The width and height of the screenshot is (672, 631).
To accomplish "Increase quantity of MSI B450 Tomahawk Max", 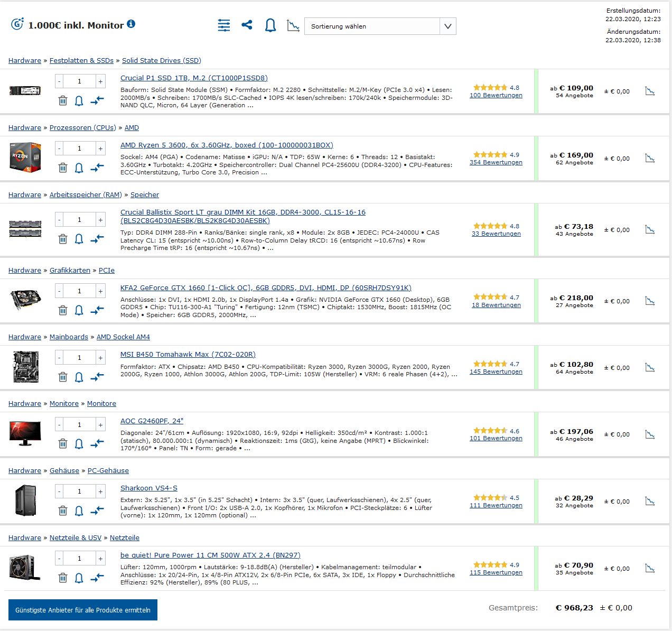I will 100,358.
